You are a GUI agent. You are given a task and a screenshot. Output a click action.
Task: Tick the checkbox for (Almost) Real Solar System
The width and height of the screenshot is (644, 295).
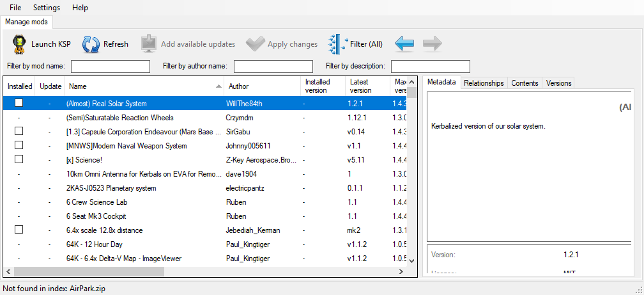19,103
